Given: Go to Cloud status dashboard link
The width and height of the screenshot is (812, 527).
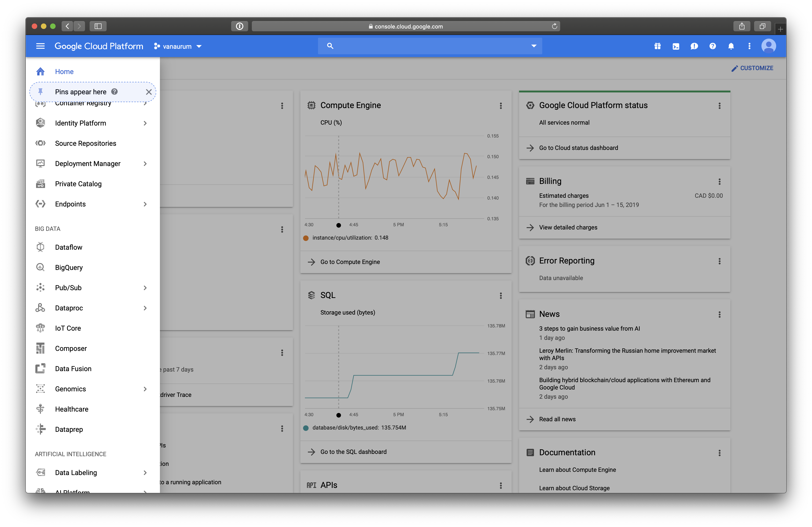Looking at the screenshot, I should click(578, 148).
